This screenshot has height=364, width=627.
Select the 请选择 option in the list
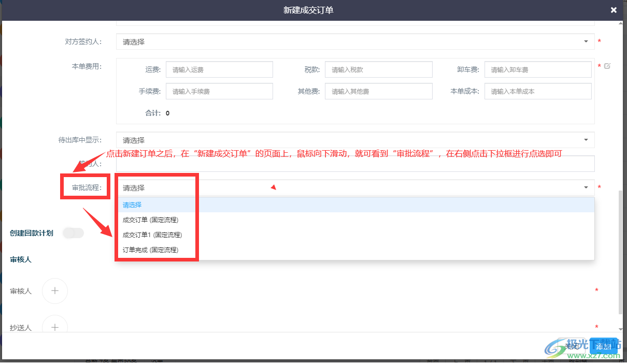(355, 205)
